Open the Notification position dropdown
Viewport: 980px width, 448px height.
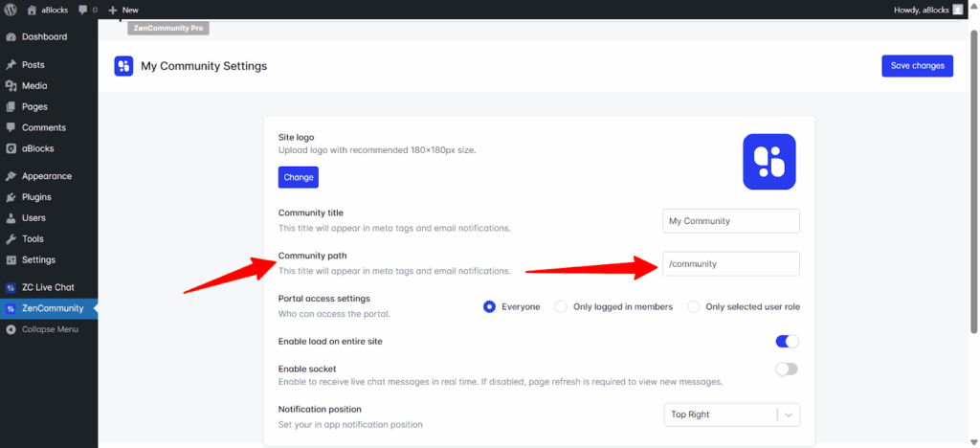(732, 414)
